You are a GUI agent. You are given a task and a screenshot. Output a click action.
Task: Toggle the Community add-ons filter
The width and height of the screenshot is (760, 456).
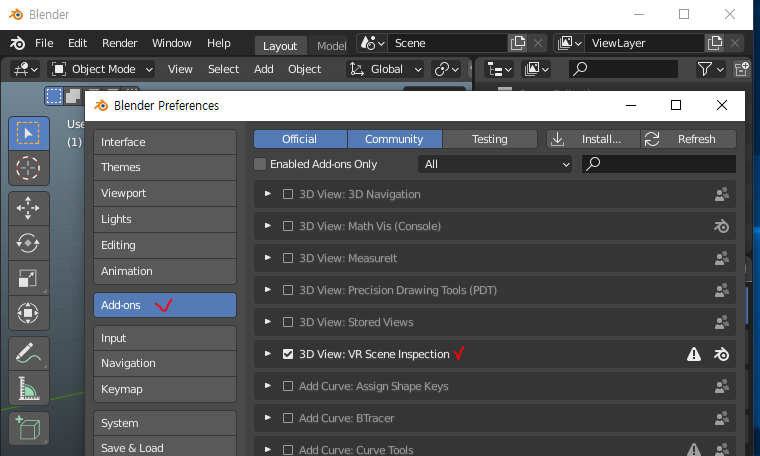point(395,139)
